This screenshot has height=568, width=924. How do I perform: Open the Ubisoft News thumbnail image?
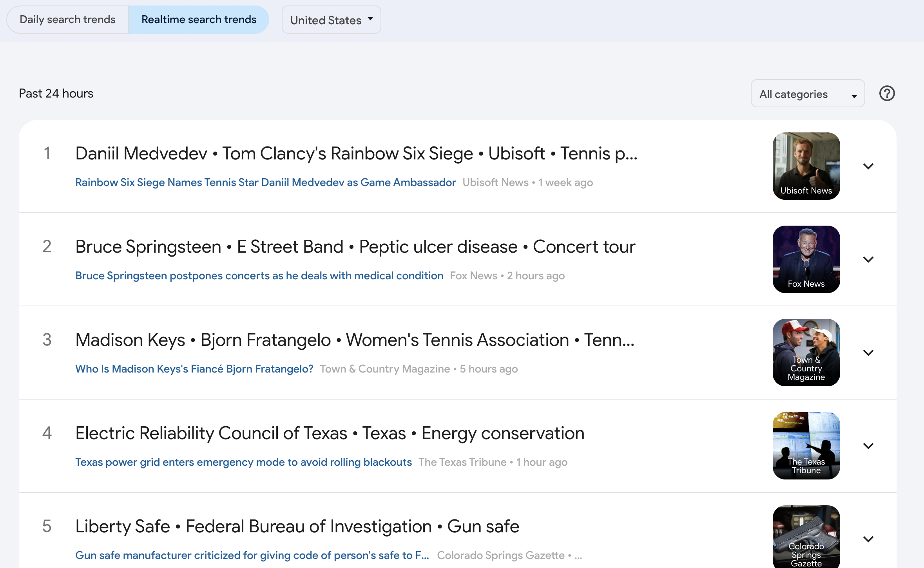[806, 166]
